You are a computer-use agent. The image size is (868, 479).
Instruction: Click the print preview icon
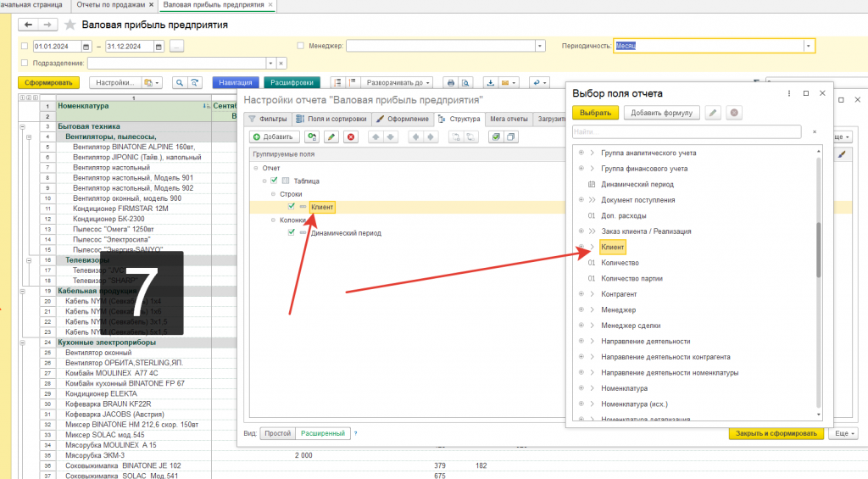point(465,82)
